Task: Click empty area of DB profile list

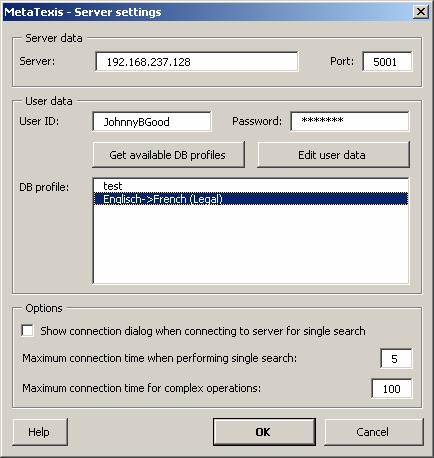Action: [251, 243]
